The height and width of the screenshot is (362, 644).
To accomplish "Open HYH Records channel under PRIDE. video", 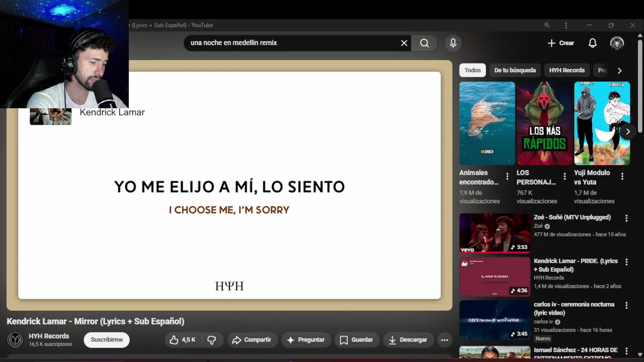I will [x=549, y=278].
